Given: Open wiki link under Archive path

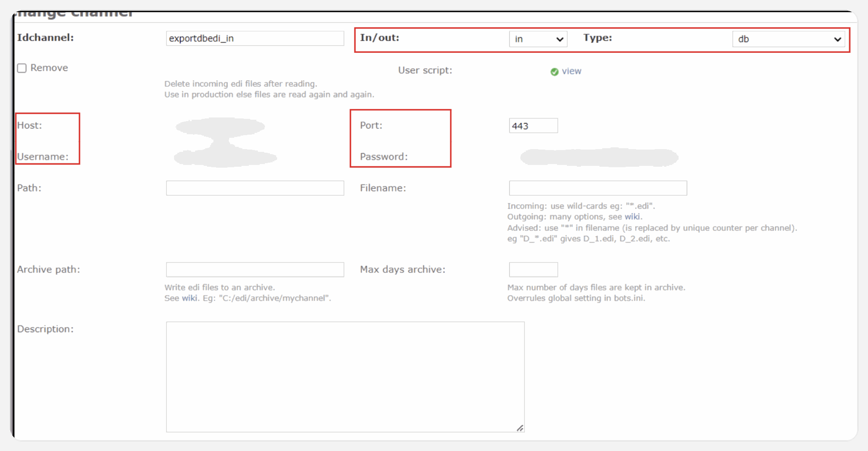Looking at the screenshot, I should [189, 298].
